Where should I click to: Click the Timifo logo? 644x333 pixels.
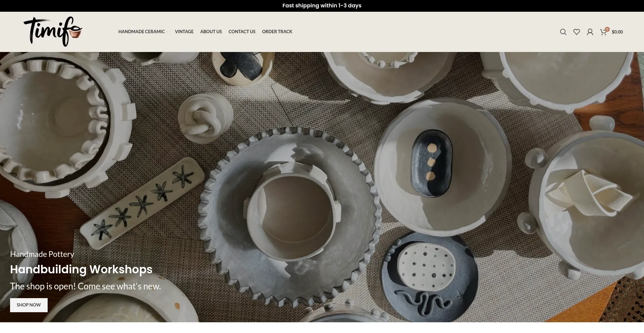[x=53, y=32]
